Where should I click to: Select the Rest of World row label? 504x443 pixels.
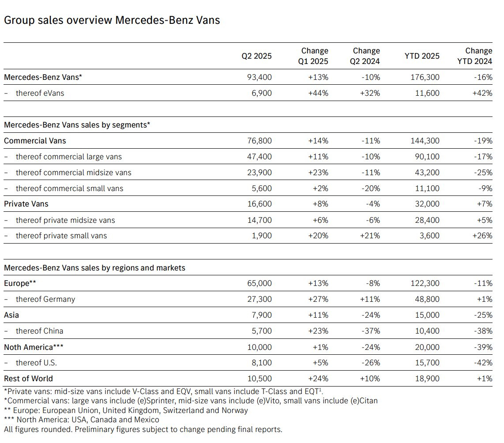28,379
